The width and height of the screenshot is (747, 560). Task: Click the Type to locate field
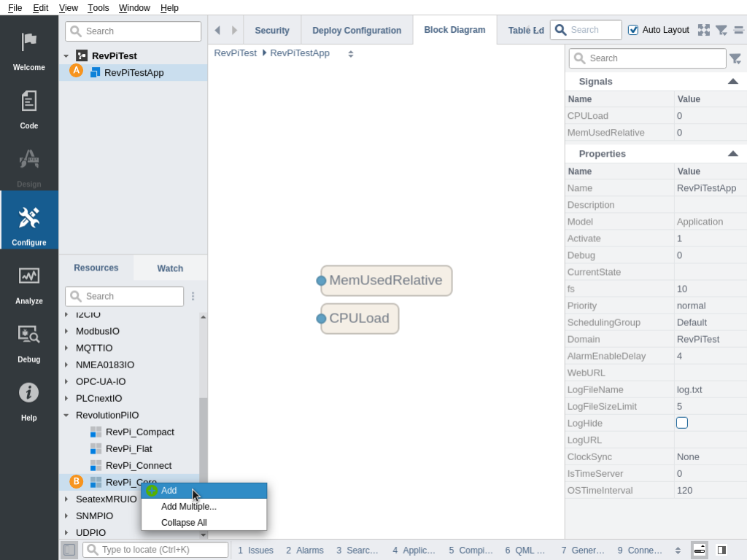tap(162, 550)
